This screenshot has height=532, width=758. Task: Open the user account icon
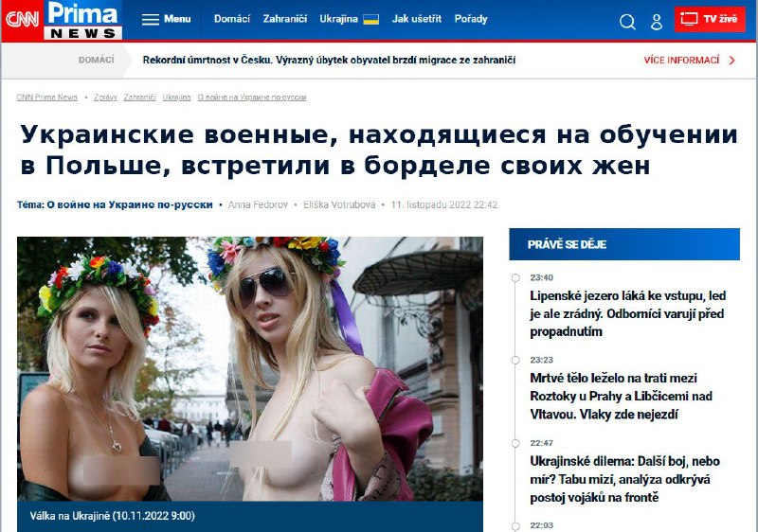[656, 21]
